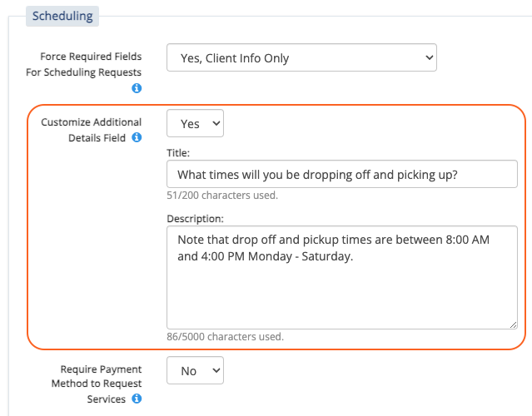Click '51/200 characters used.' counter text
Viewport: 532px width, 416px height.
[x=222, y=196]
